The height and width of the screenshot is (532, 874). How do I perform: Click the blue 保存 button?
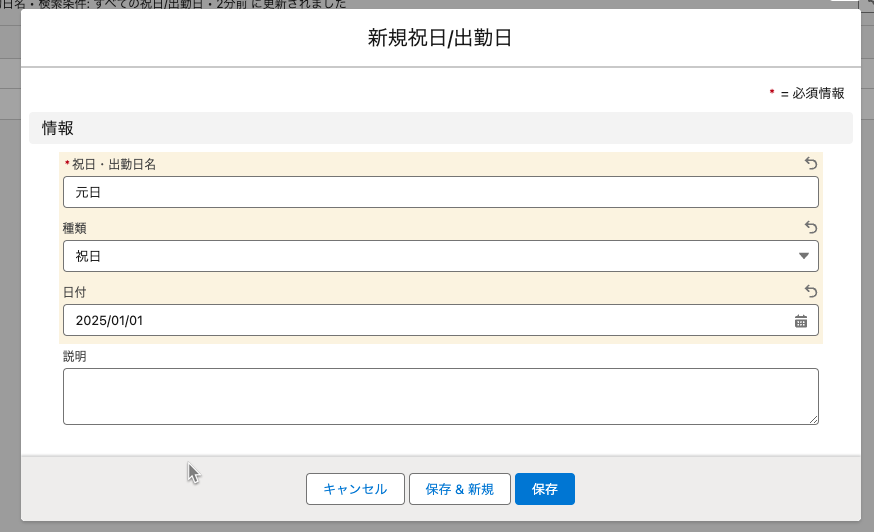pos(545,489)
